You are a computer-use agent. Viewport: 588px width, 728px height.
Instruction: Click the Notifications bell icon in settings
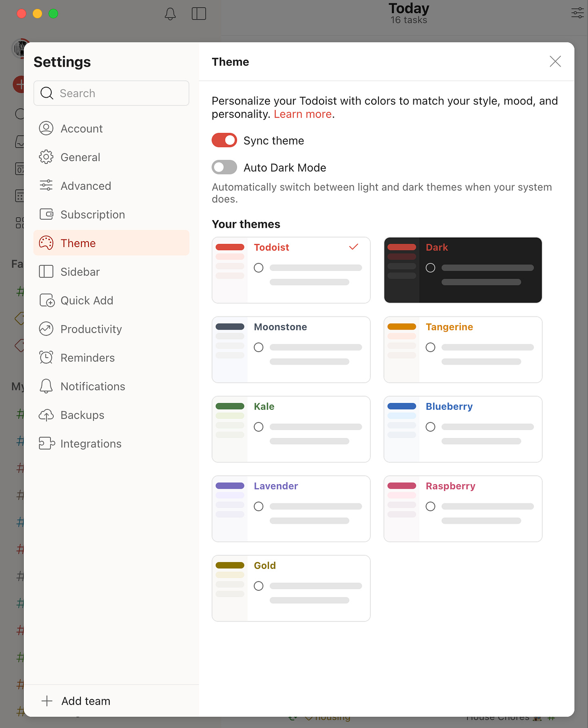[46, 386]
